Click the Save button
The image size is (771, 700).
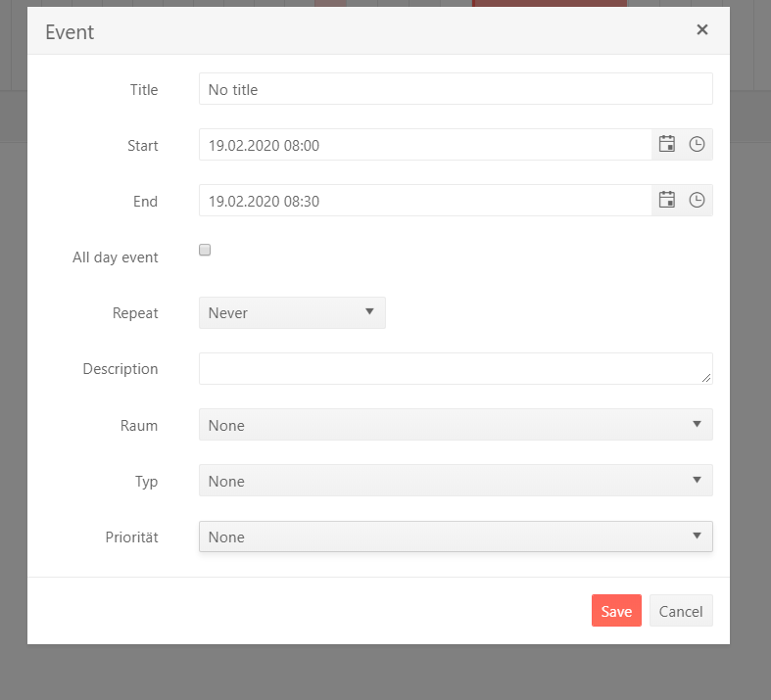tap(616, 611)
